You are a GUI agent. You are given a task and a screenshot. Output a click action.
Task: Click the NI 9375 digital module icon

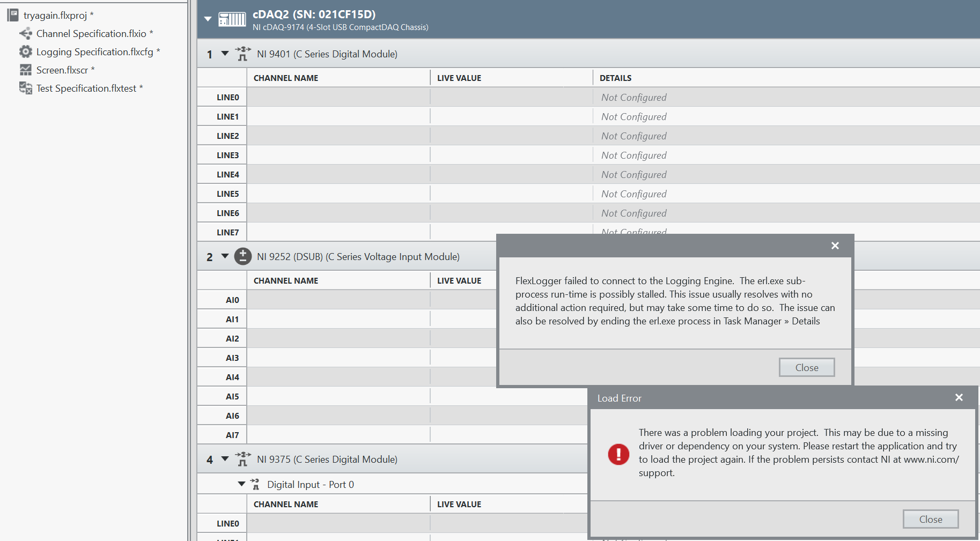243,459
